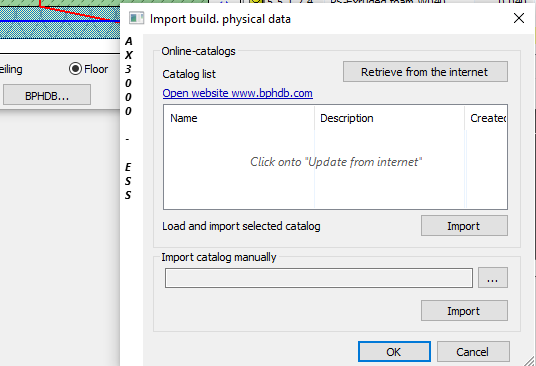The image size is (536, 366).
Task: Click dialog title bar icon
Action: point(136,18)
